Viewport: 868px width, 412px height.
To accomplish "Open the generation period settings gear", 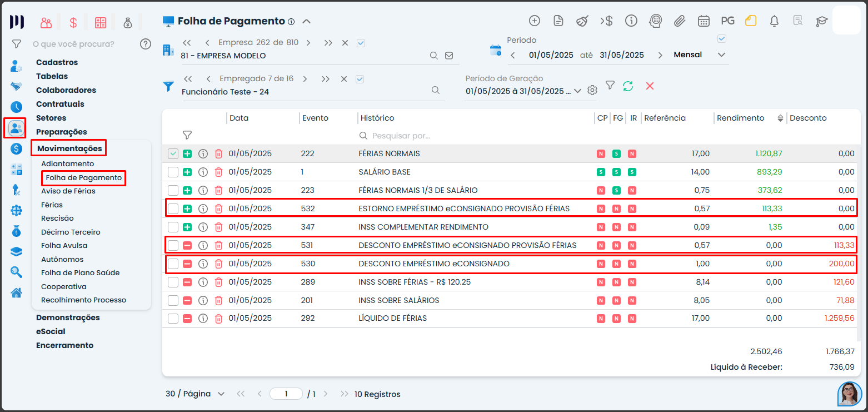I will tap(592, 91).
